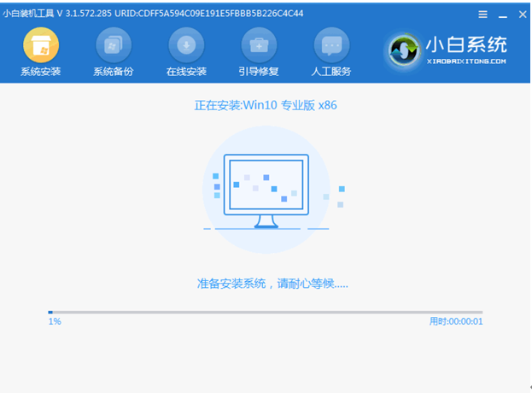Screen dimensions: 532x393
Task: Click the computer monitor illustration
Action: pos(266,191)
